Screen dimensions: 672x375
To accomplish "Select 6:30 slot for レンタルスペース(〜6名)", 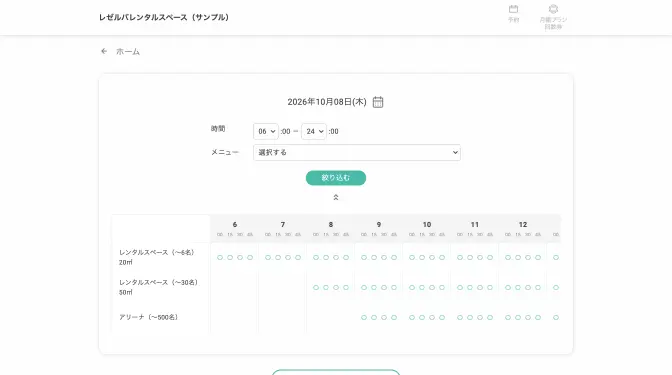I will pos(240,258).
